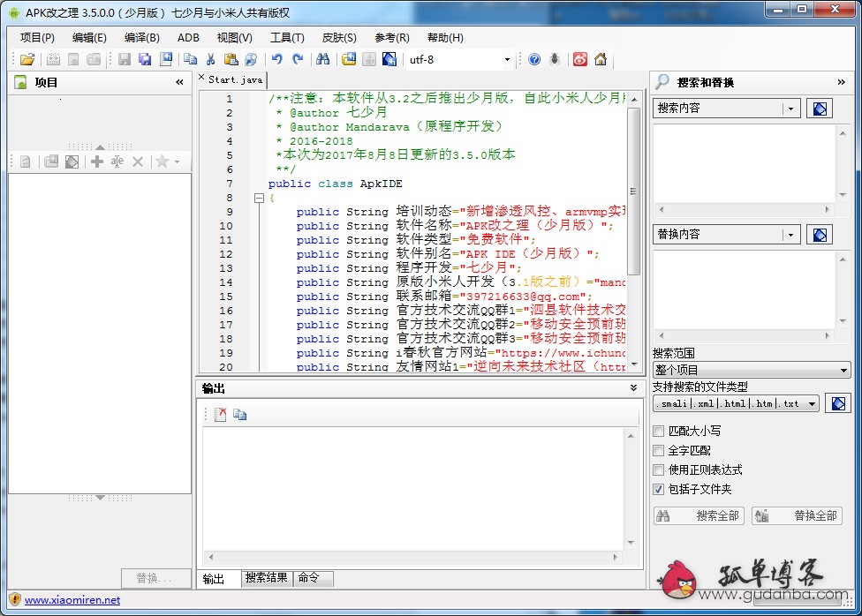
Task: Click the rename icon in project toolbar
Action: [117, 162]
